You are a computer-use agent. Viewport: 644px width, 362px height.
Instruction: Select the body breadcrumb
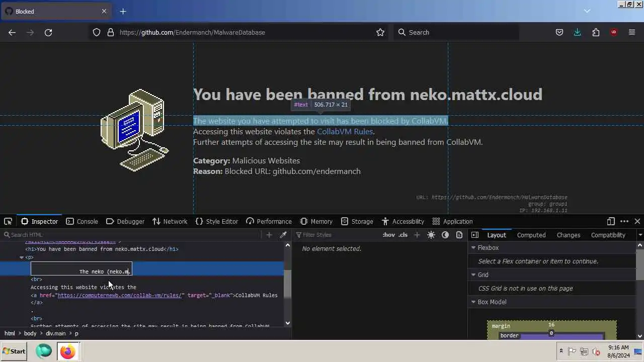pyautogui.click(x=30, y=333)
